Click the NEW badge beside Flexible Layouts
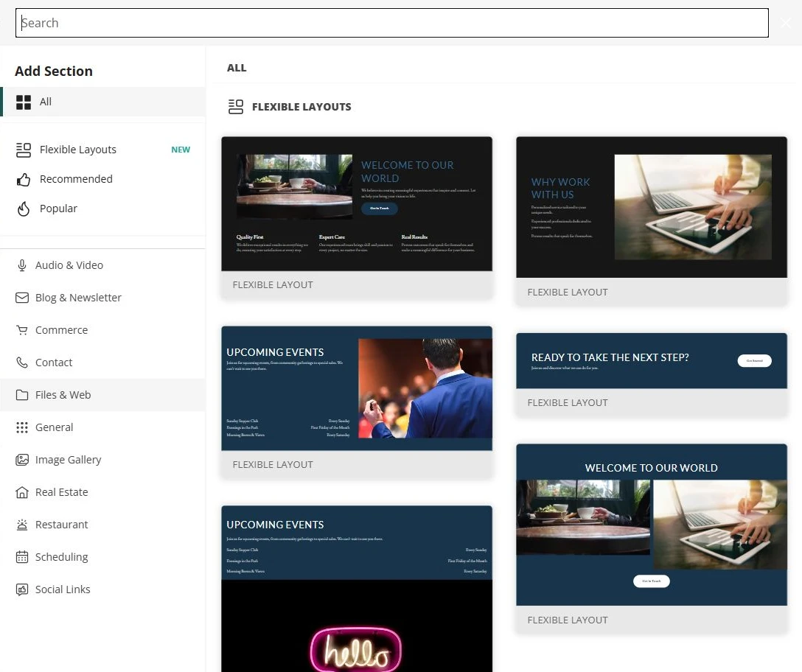This screenshot has width=802, height=672. 181,150
